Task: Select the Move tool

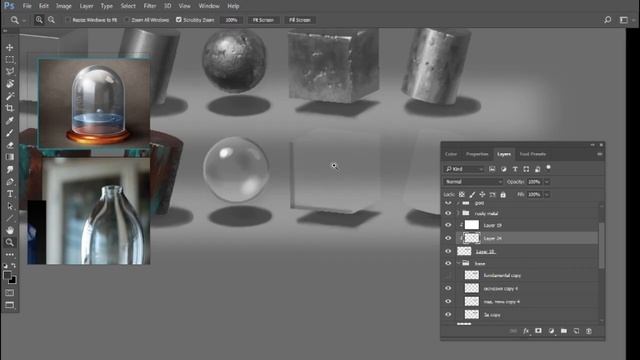Action: point(10,47)
